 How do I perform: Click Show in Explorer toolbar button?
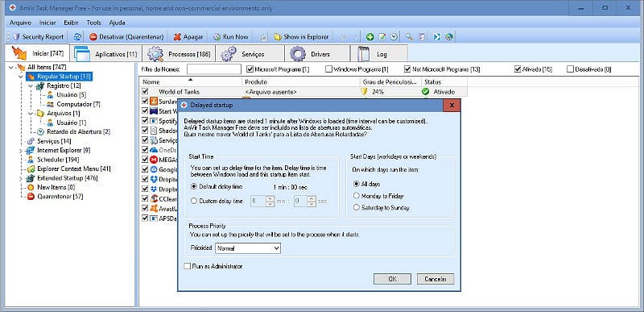click(301, 36)
